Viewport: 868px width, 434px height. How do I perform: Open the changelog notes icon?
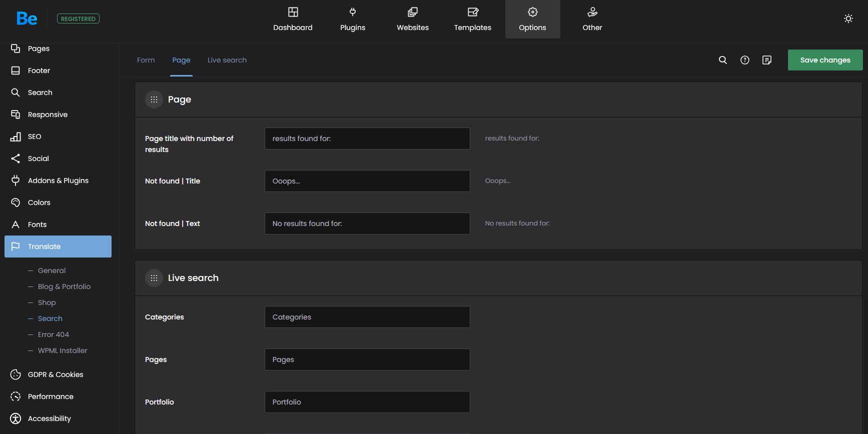(767, 60)
